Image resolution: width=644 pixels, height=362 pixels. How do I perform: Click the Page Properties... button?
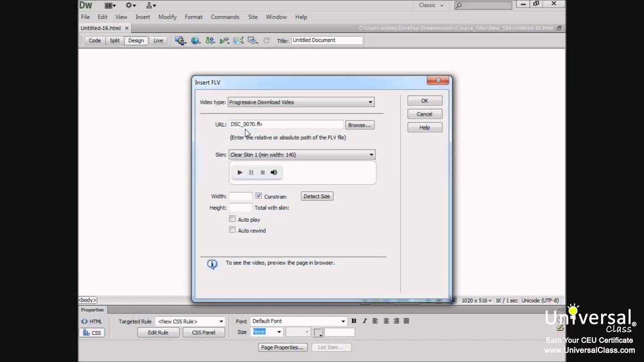(x=282, y=347)
